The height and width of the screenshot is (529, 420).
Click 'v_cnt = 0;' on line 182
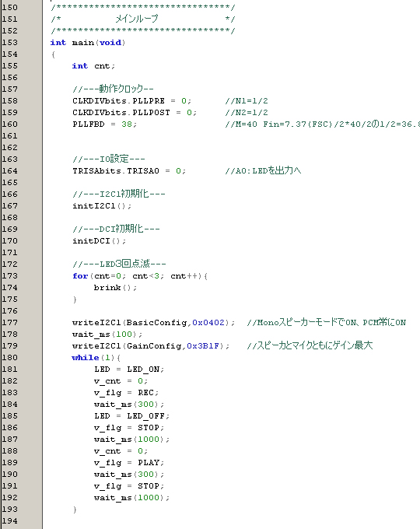pyautogui.click(x=121, y=381)
